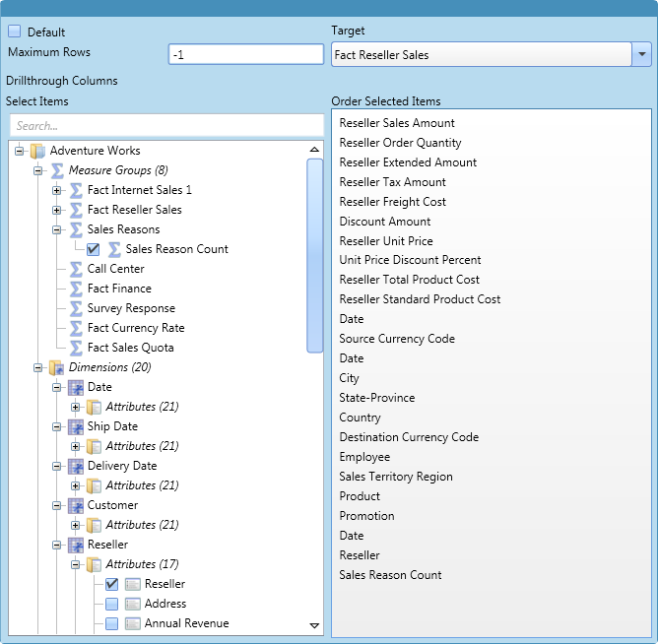Click the tree vertical scrollbar thumb
The image size is (658, 644).
315,255
